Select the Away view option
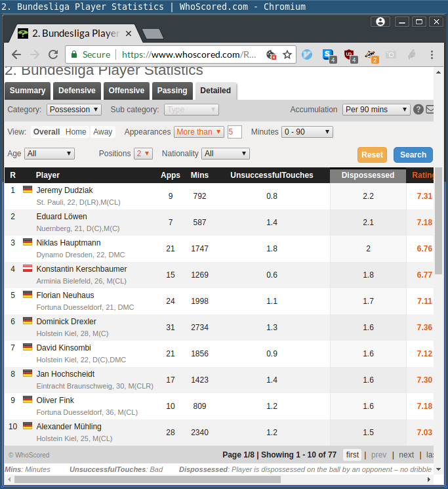The width and height of the screenshot is (448, 489). (103, 132)
